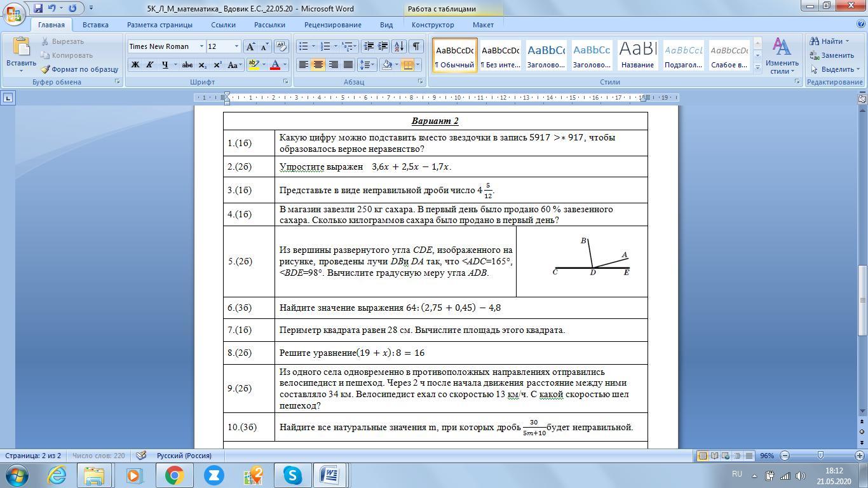Toggle subscript formatting
This screenshot has width=868, height=488.
click(202, 65)
